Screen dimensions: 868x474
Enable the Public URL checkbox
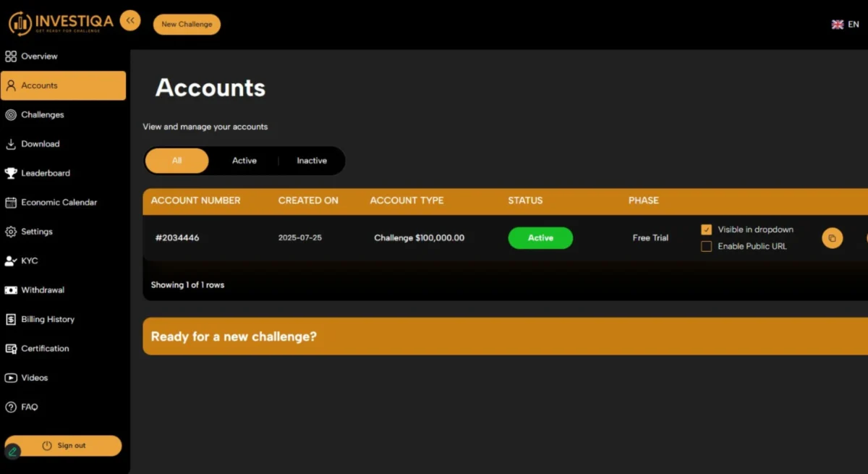coord(707,247)
